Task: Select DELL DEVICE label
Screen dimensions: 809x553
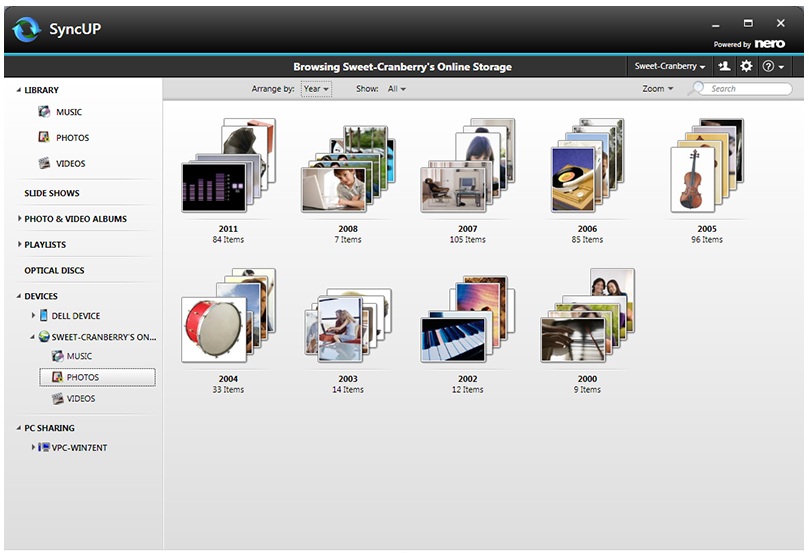Action: [76, 316]
